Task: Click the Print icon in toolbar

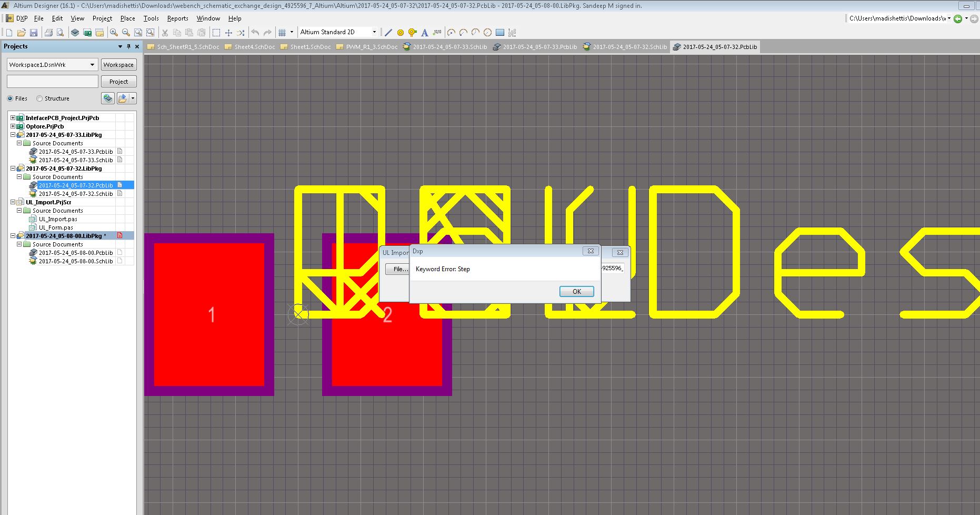Action: pyautogui.click(x=48, y=33)
